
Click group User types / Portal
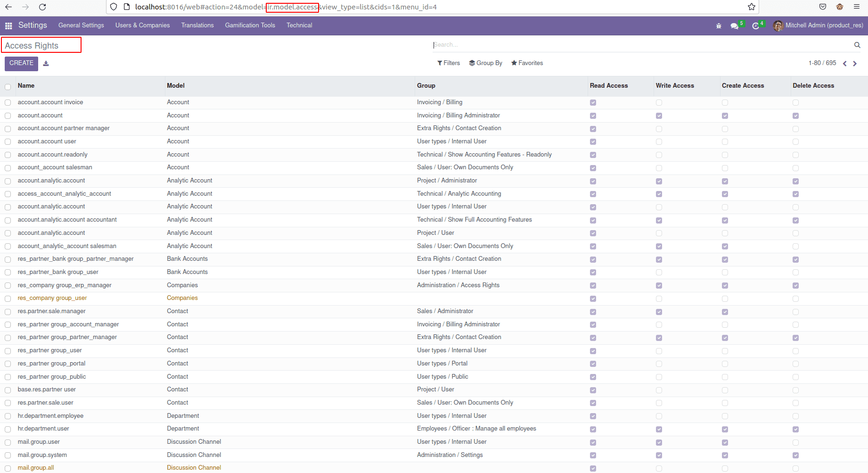click(x=442, y=364)
